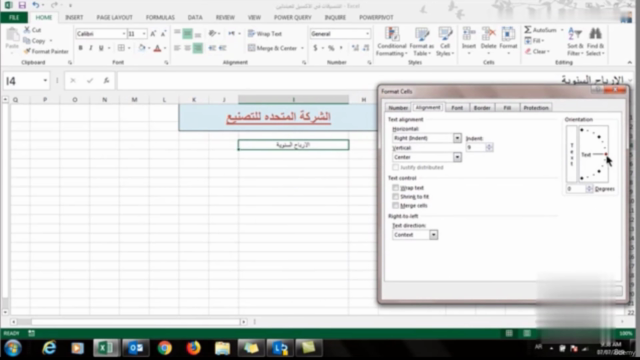Open the font name Calibri dropdown
The image size is (640, 360).
[x=124, y=34]
